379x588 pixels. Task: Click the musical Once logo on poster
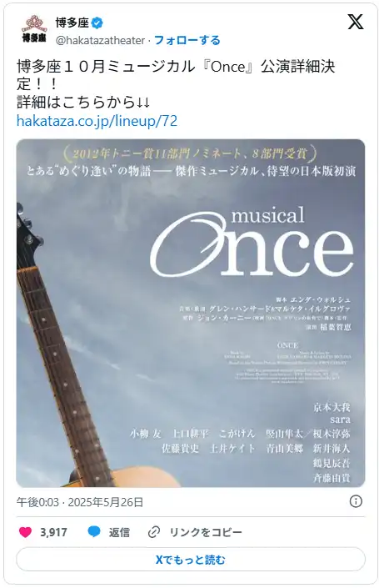[252, 242]
